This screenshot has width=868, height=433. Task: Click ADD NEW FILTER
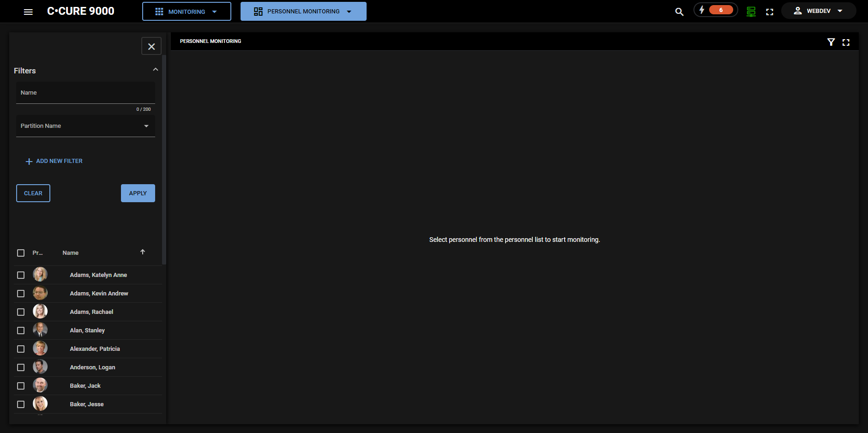pyautogui.click(x=54, y=161)
